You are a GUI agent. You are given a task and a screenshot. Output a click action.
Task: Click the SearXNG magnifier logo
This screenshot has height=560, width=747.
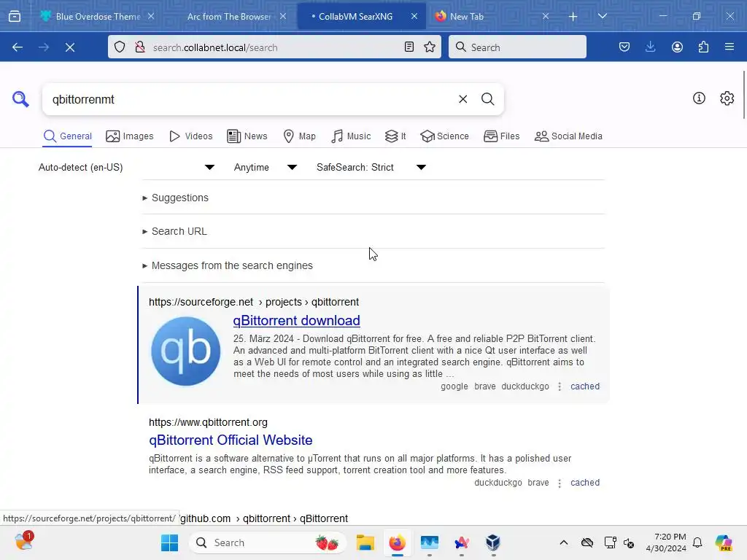pyautogui.click(x=20, y=99)
